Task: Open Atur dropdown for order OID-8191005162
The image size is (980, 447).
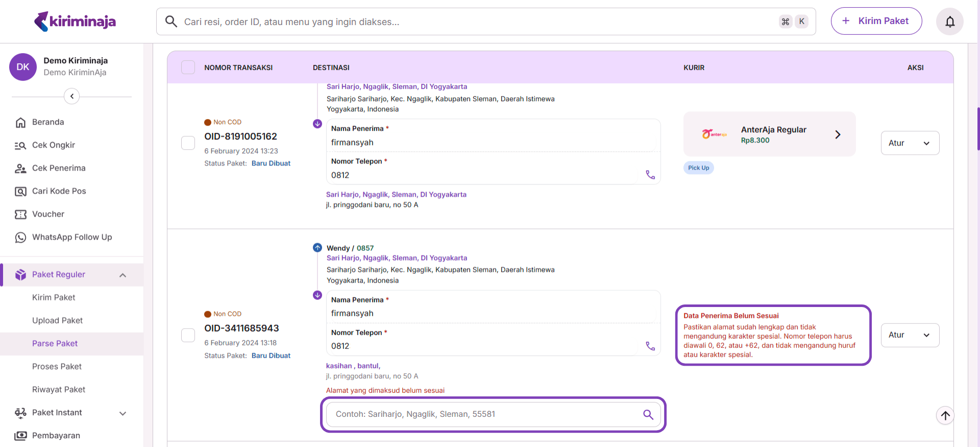Action: pos(910,143)
